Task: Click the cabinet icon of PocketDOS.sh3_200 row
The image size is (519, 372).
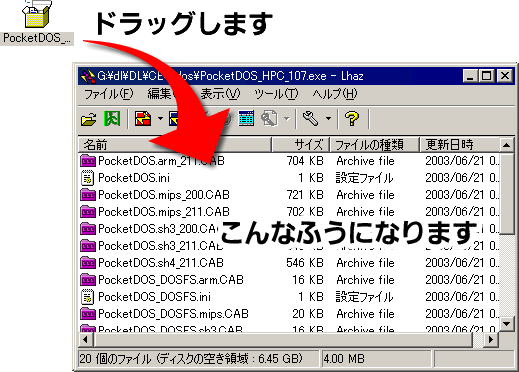Action: (88, 229)
